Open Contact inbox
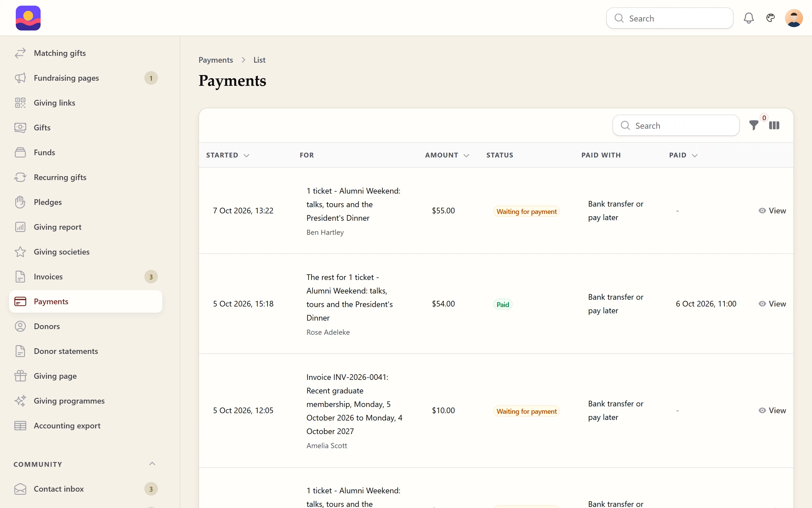 click(x=85, y=489)
